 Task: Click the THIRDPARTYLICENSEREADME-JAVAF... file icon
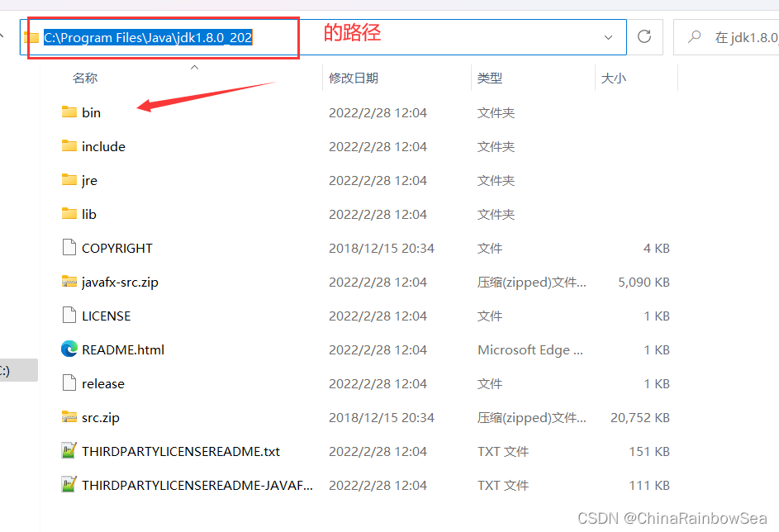click(69, 484)
